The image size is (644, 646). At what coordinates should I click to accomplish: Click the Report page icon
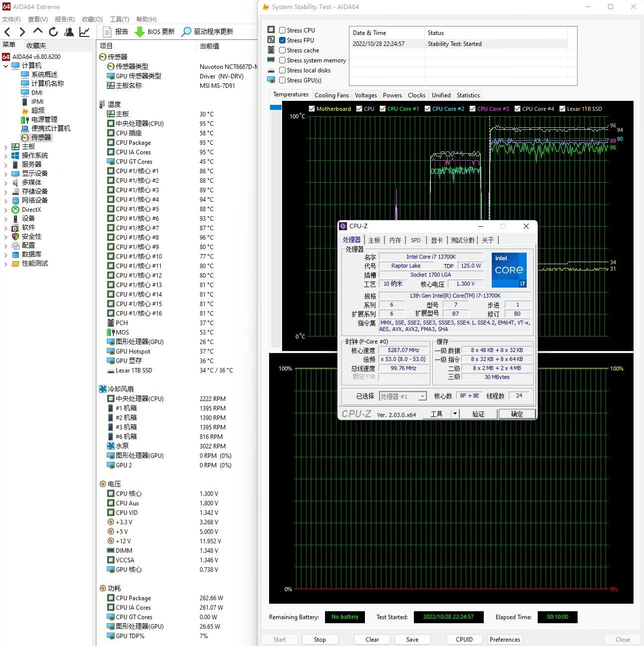tap(107, 32)
